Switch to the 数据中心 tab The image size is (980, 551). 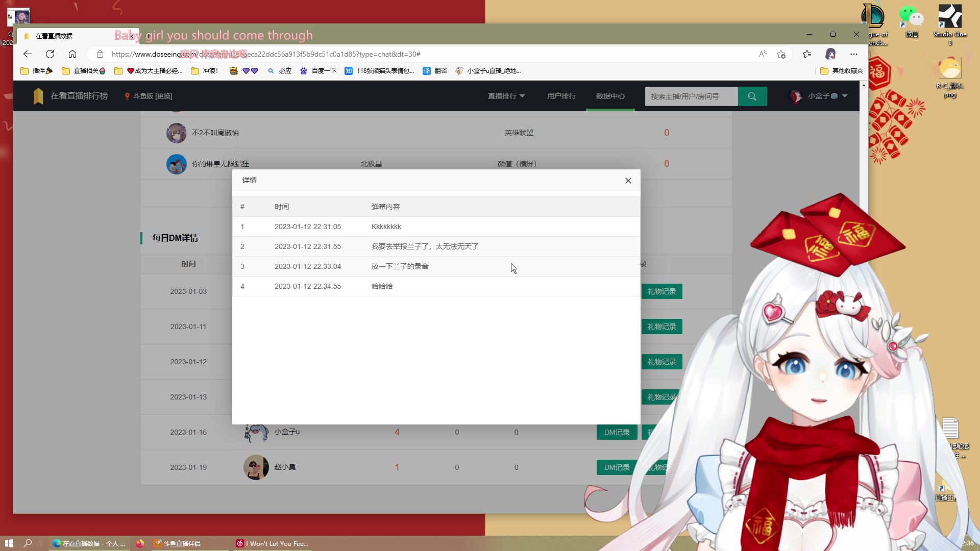(x=610, y=96)
